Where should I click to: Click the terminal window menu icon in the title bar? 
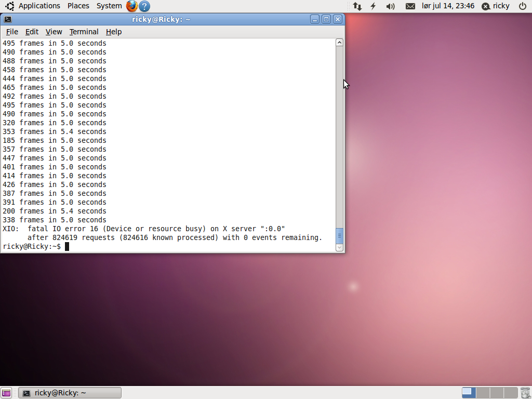coord(8,19)
